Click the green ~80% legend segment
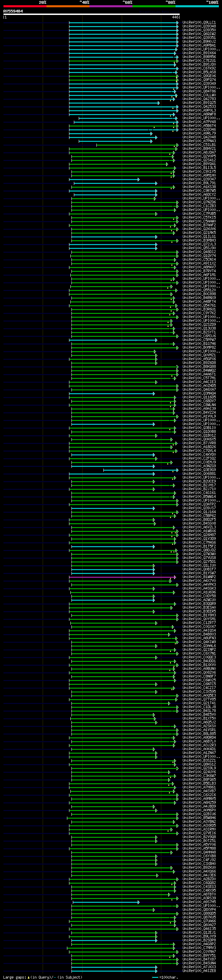222x980 pixels. [x=154, y=6]
